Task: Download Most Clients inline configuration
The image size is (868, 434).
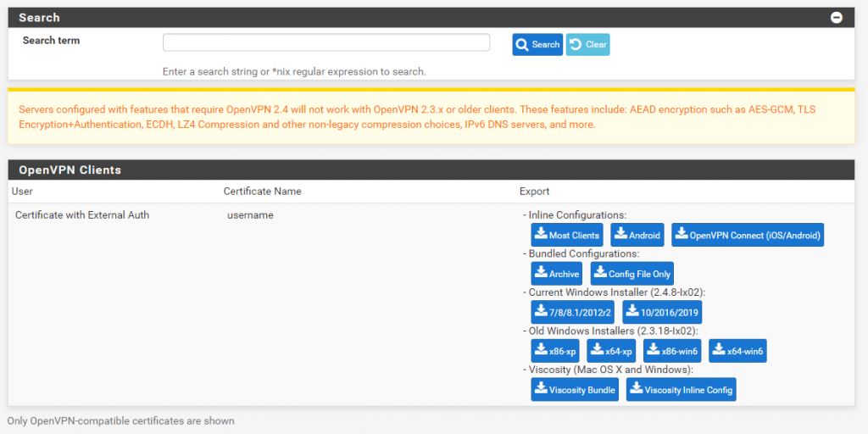Action: click(567, 235)
